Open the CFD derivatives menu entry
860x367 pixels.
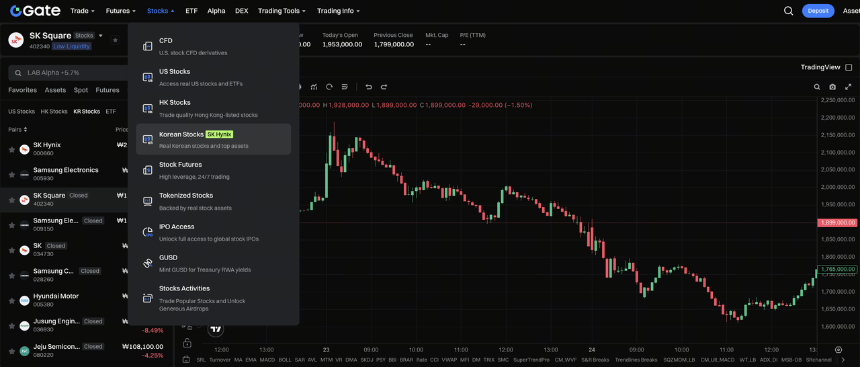click(213, 46)
